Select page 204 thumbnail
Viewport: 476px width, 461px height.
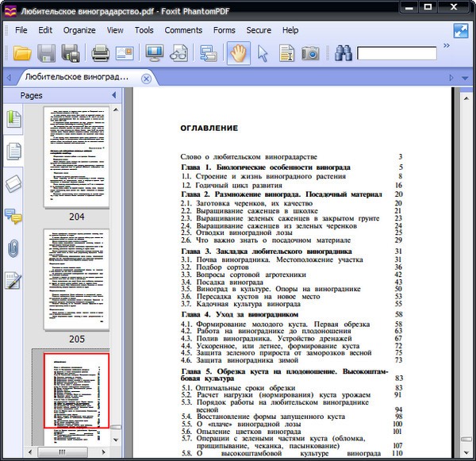76,157
